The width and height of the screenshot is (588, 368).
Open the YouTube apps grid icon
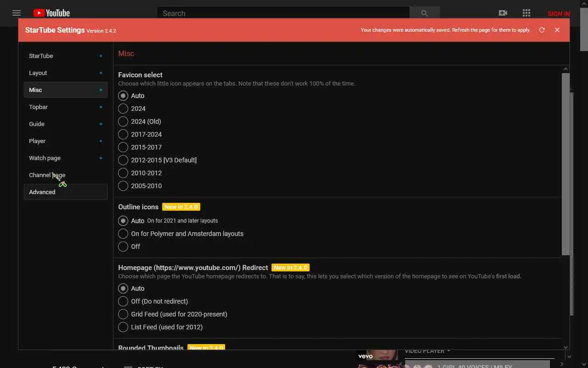(x=526, y=13)
